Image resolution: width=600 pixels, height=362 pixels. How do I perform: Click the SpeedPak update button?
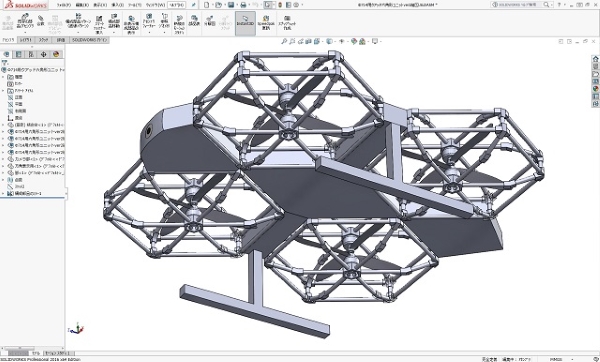(x=266, y=23)
